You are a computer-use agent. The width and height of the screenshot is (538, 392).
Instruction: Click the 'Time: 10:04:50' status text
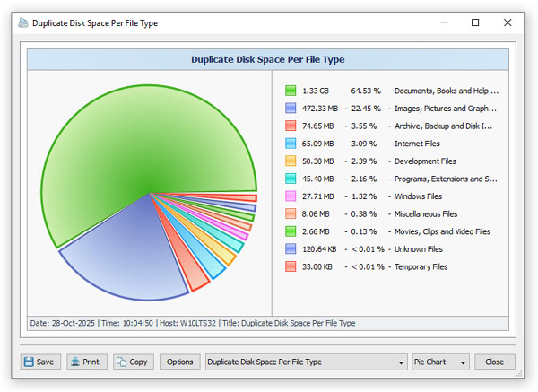click(127, 323)
